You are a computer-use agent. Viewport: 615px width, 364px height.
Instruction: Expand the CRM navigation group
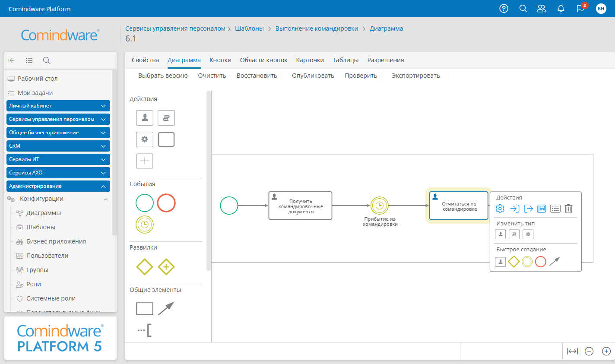tap(103, 146)
